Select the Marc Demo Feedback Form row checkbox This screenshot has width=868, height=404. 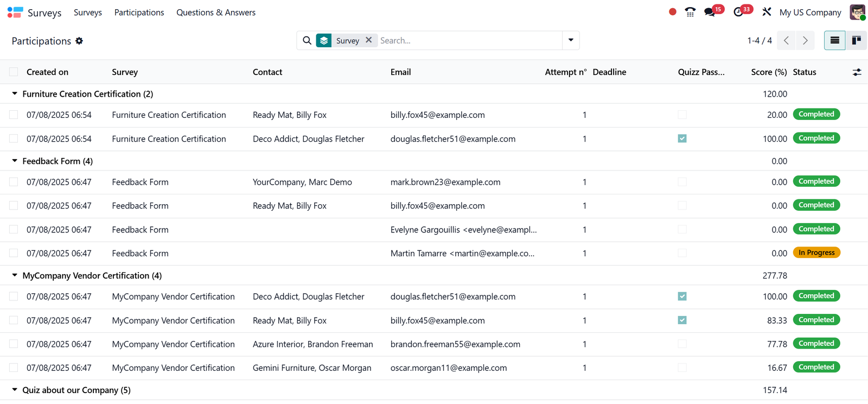(14, 182)
